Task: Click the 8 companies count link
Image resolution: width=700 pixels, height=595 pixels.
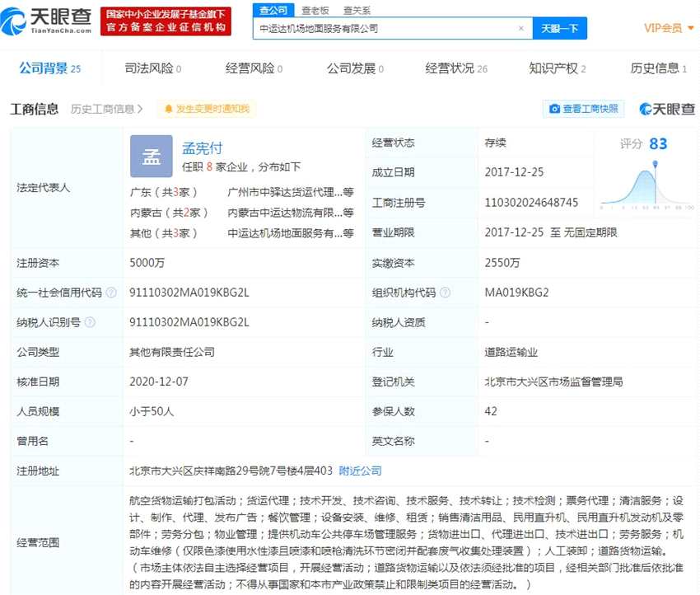Action: (209, 167)
